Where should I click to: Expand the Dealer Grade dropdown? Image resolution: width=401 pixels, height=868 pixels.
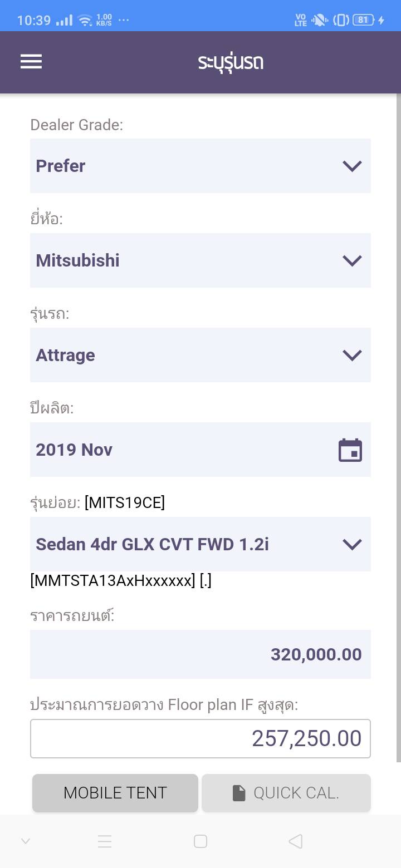point(200,166)
